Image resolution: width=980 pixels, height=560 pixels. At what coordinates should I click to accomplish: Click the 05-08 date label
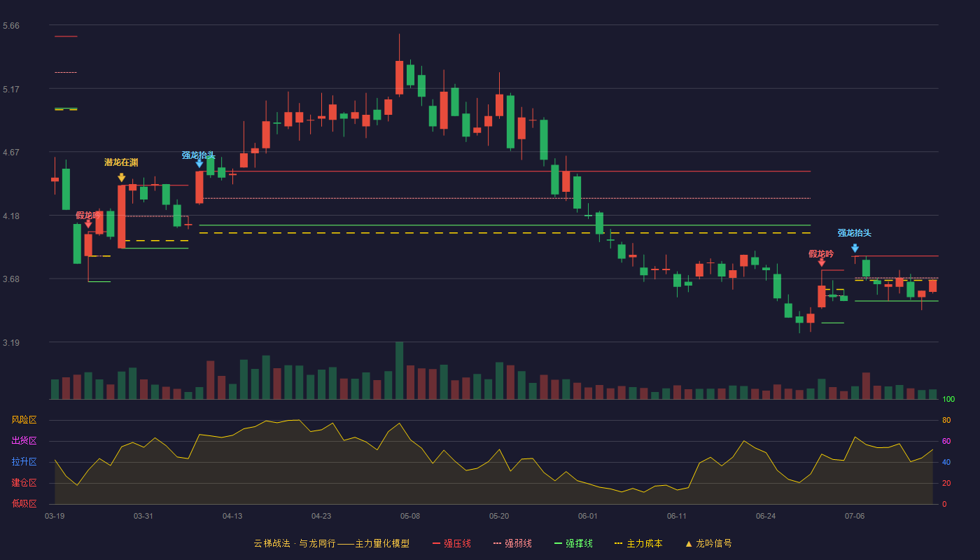tap(410, 516)
